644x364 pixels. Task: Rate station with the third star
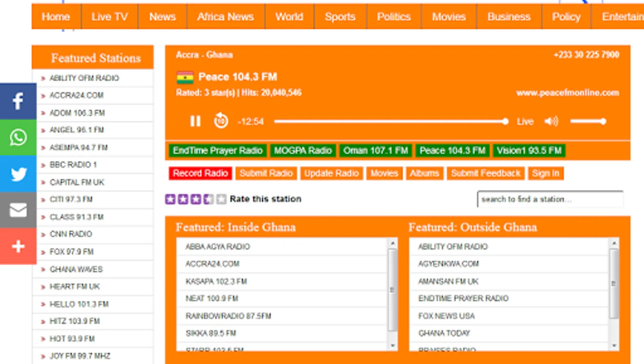click(196, 199)
